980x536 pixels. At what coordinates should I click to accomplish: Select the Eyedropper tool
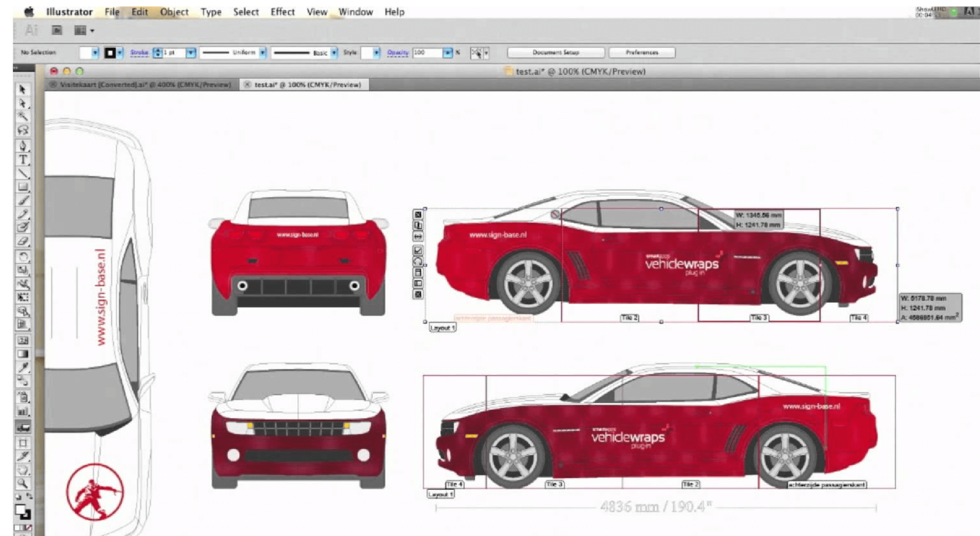tap(22, 368)
